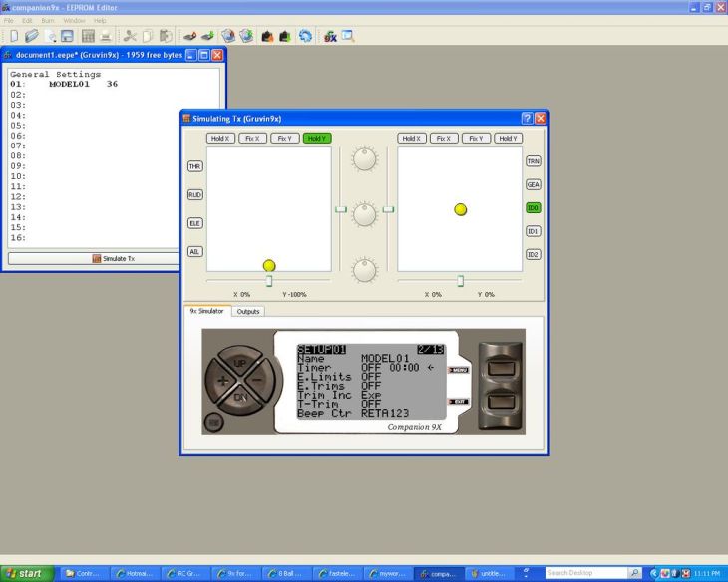Toggle Fix Y for the right stick
Viewport: 728px width, 582px height.
coord(476,138)
